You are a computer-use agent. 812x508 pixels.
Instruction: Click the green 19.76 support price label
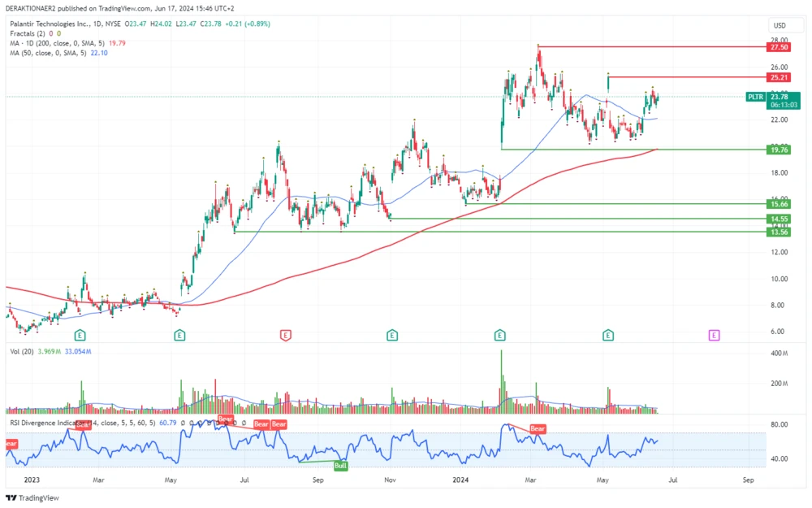click(x=778, y=150)
